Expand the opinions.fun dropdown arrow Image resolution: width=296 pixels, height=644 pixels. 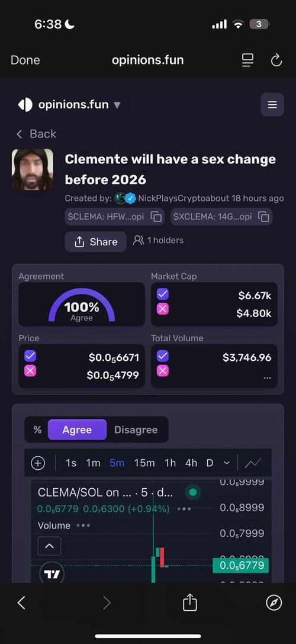click(117, 105)
